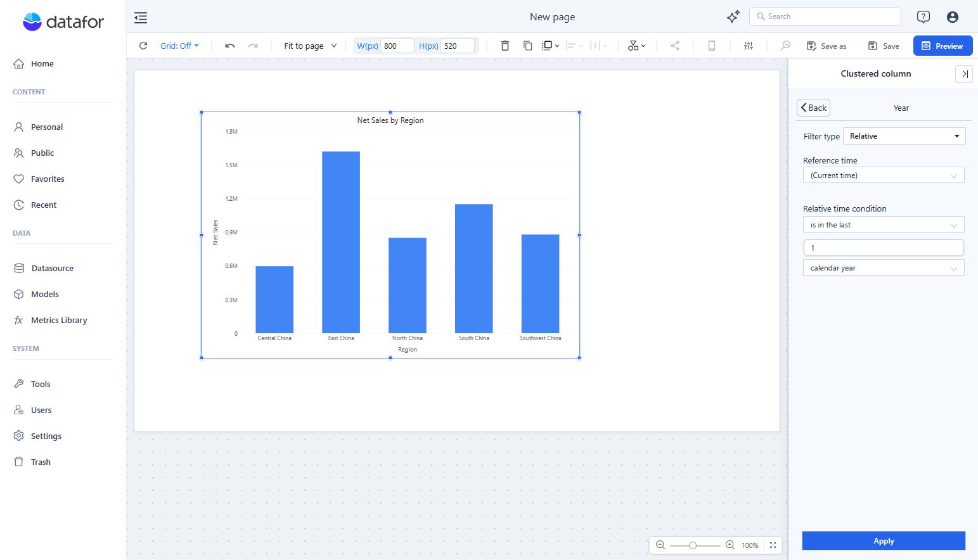Collapse the left navigation menu
Image resolution: width=978 pixels, height=560 pixels.
[x=141, y=18]
